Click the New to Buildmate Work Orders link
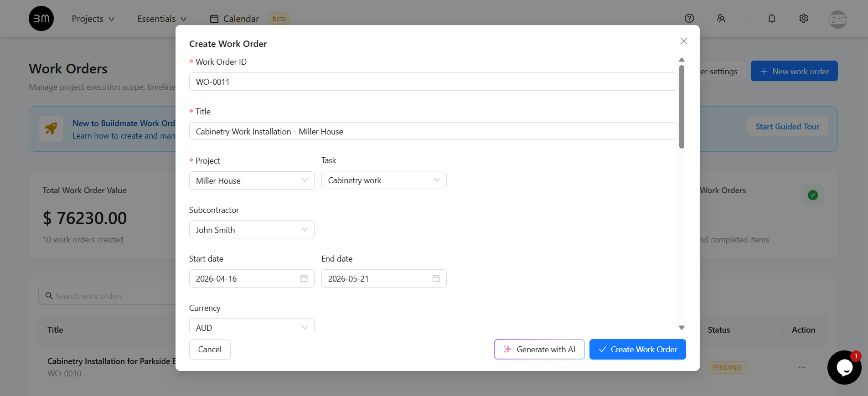This screenshot has width=868, height=396. 124,123
